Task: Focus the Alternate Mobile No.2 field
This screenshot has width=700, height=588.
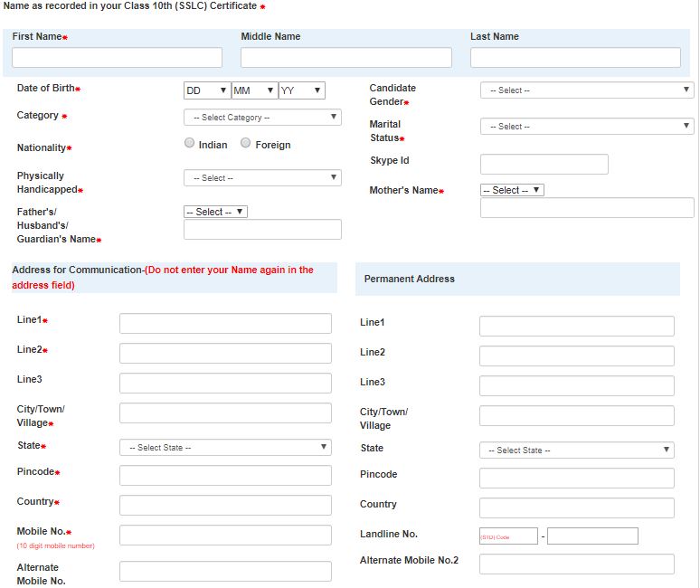Action: coord(576,564)
